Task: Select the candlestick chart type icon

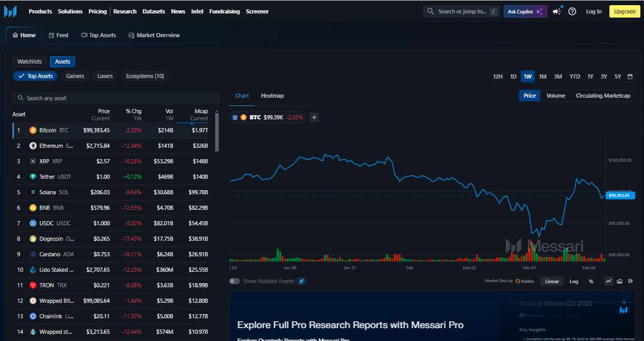Action: tap(631, 281)
